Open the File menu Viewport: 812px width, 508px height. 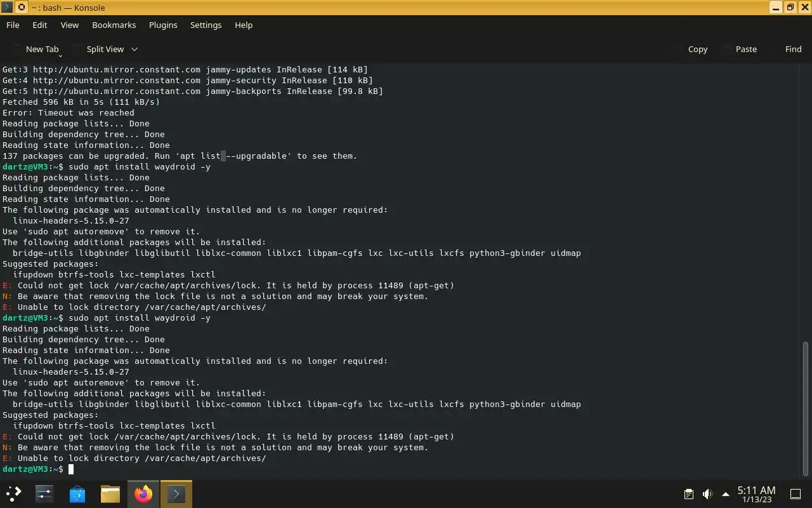13,25
